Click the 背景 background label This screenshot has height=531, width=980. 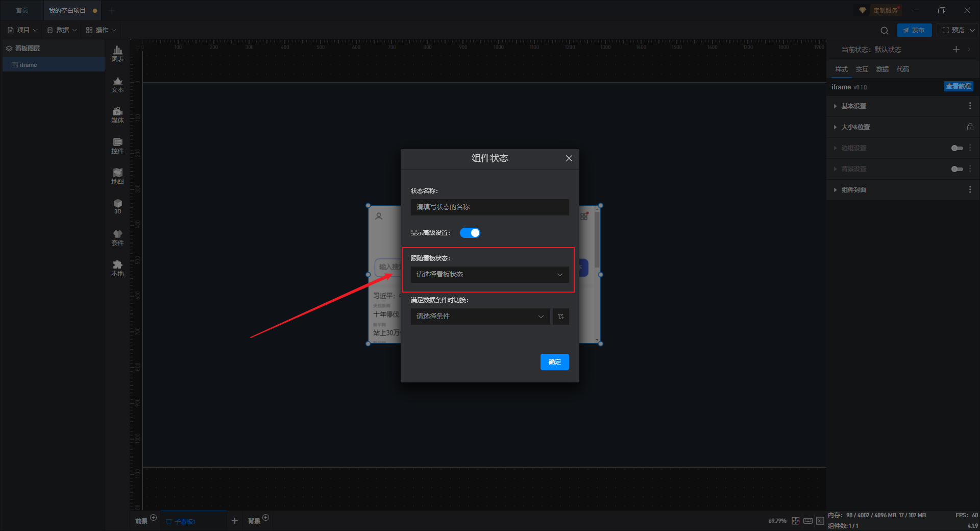[254, 521]
